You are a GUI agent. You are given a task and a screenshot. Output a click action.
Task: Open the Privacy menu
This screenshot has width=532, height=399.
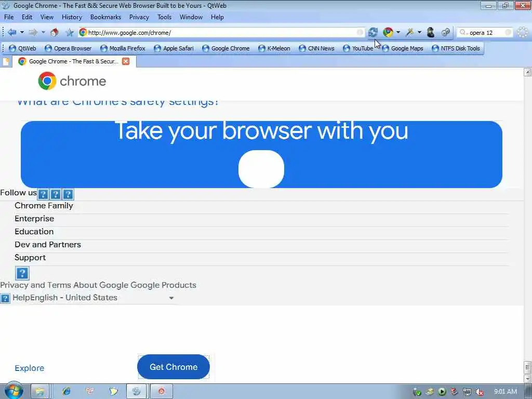139,17
